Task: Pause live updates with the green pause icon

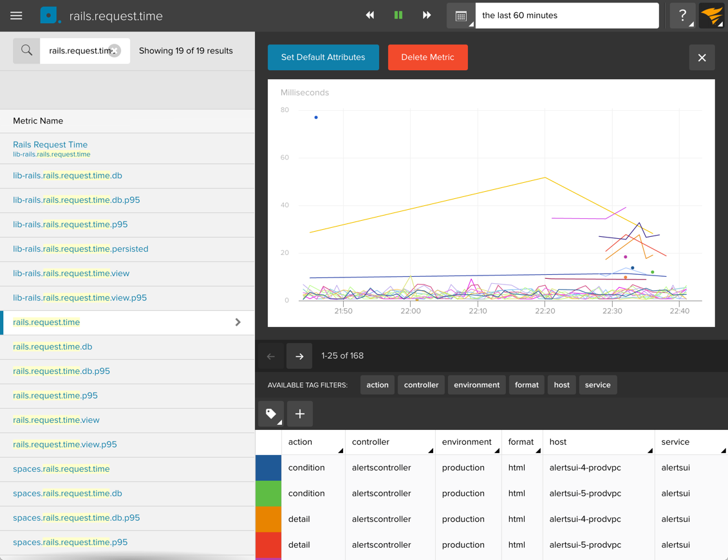Action: pyautogui.click(x=398, y=15)
